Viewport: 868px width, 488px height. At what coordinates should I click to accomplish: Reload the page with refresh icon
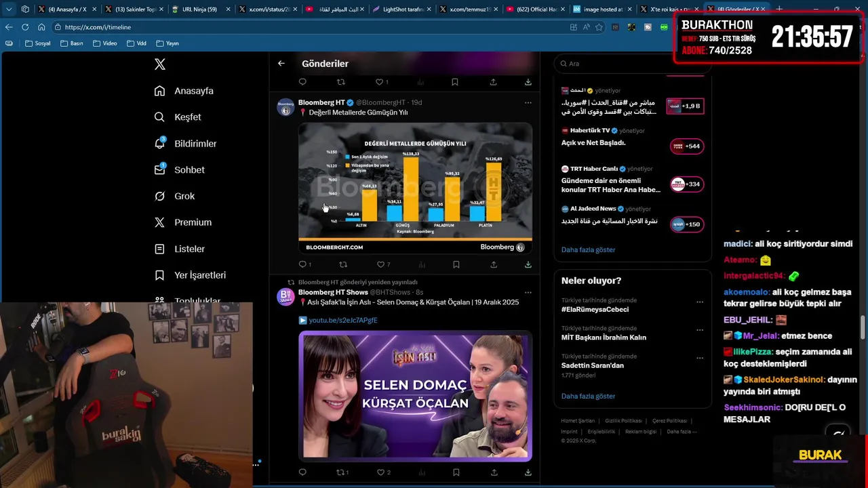pos(25,27)
